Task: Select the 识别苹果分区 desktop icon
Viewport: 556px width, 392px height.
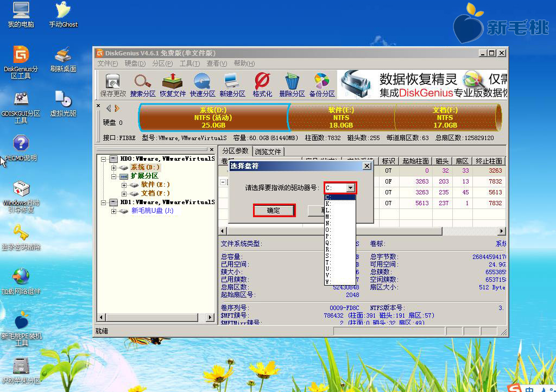Action: 21,371
